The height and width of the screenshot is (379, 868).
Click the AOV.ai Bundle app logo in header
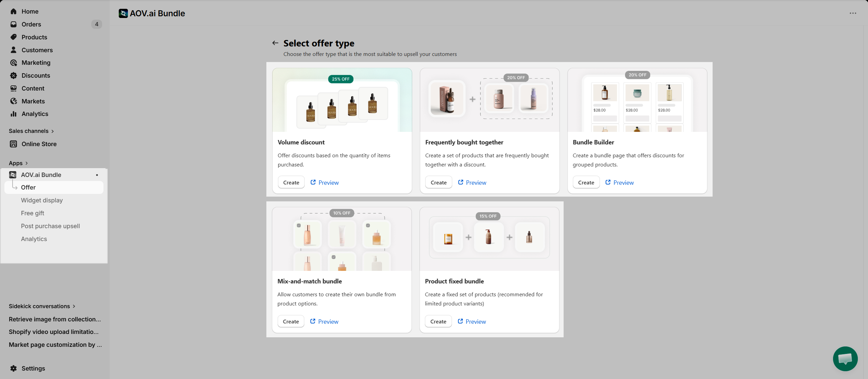pos(123,13)
